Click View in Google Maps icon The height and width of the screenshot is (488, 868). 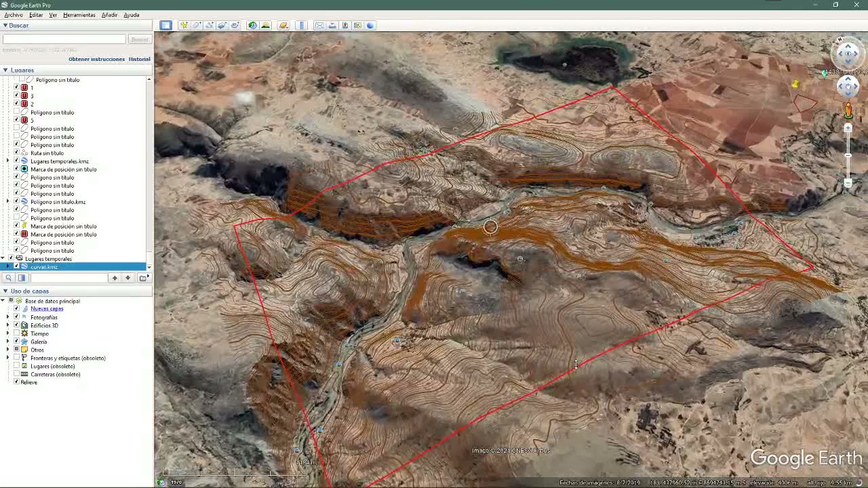point(357,25)
